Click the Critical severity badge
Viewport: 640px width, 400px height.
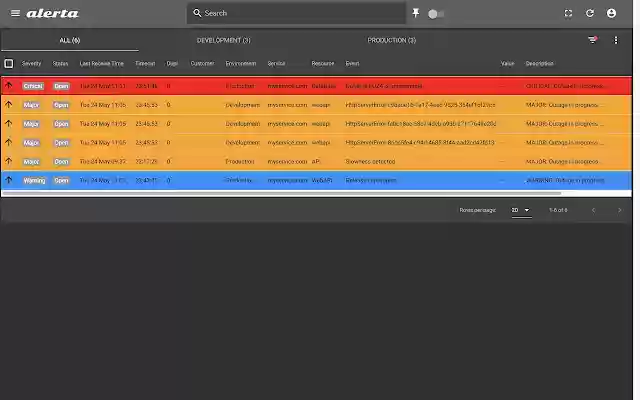(33, 86)
